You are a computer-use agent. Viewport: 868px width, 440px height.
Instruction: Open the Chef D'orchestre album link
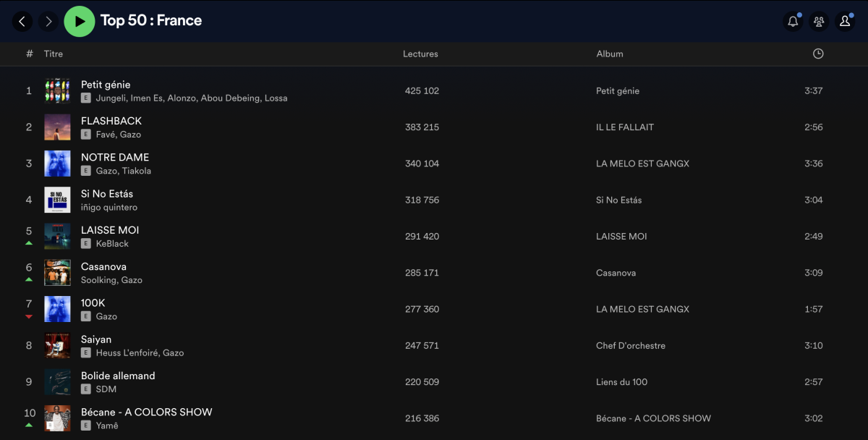[630, 345]
